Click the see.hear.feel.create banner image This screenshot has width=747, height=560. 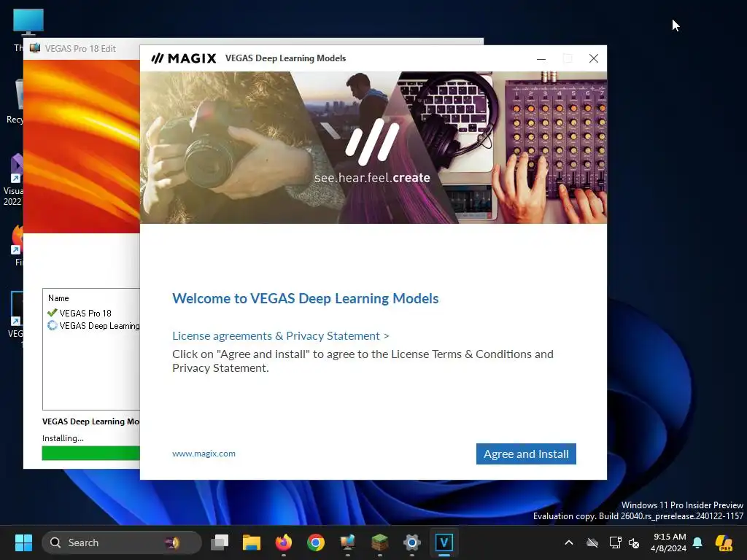(x=373, y=147)
